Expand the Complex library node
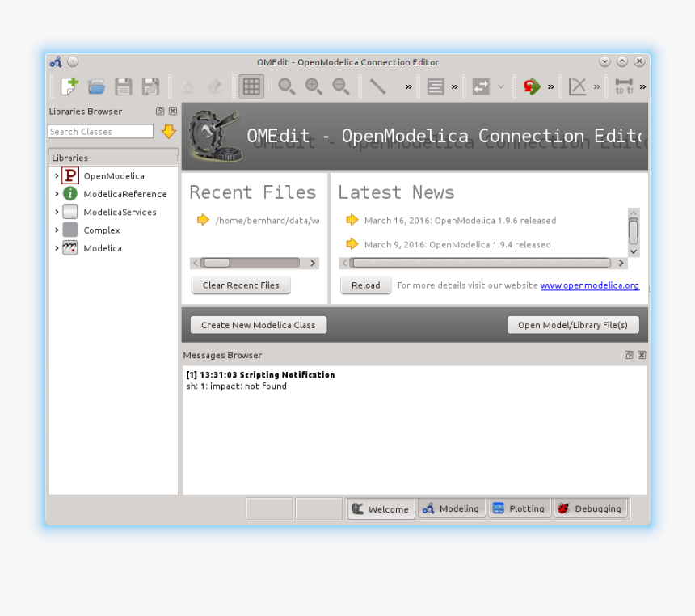The width and height of the screenshot is (695, 616). click(x=57, y=230)
